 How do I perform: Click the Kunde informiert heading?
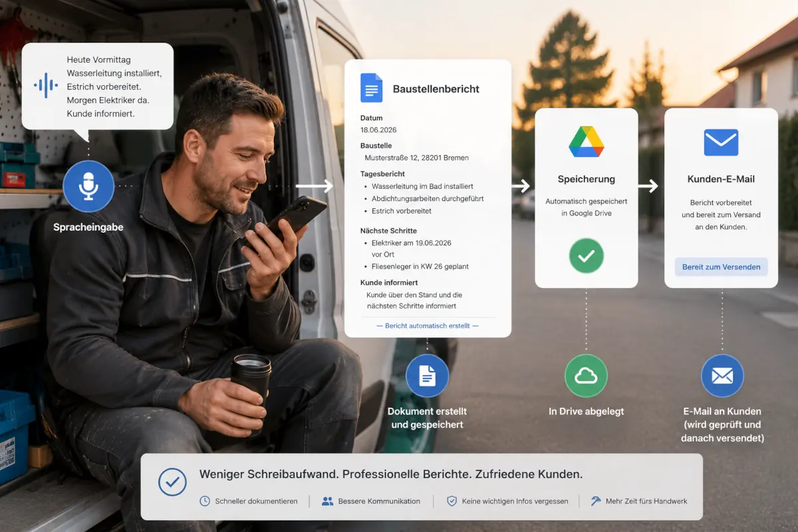[389, 283]
